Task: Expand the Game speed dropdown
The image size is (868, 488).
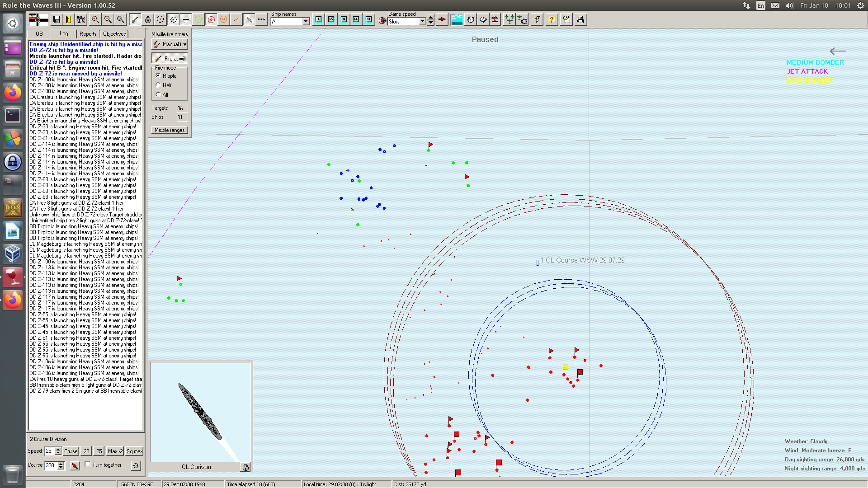Action: pos(422,21)
